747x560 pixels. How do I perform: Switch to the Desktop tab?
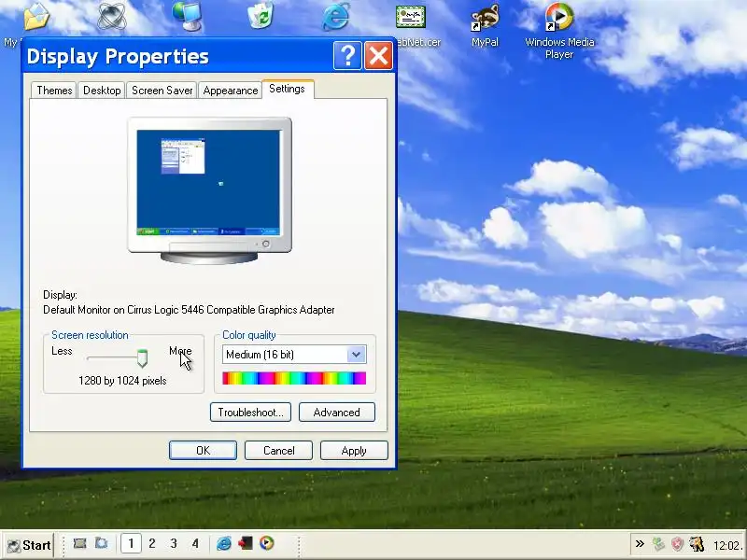point(102,91)
